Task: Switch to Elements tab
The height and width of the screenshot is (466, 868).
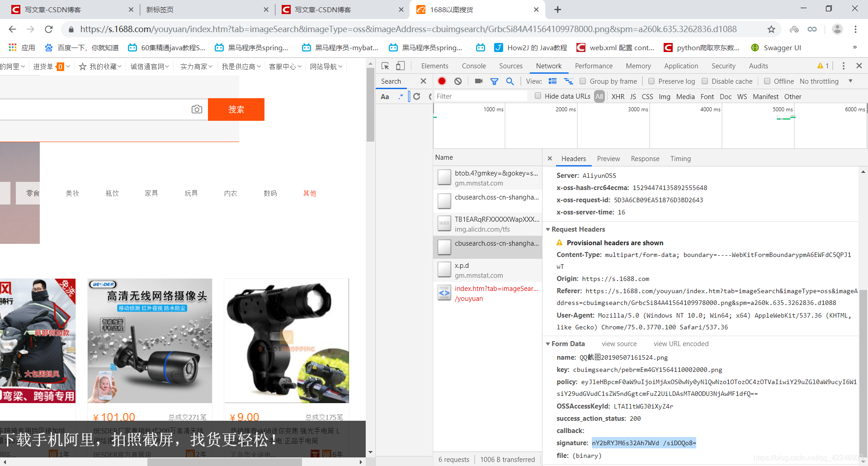Action: 434,66
